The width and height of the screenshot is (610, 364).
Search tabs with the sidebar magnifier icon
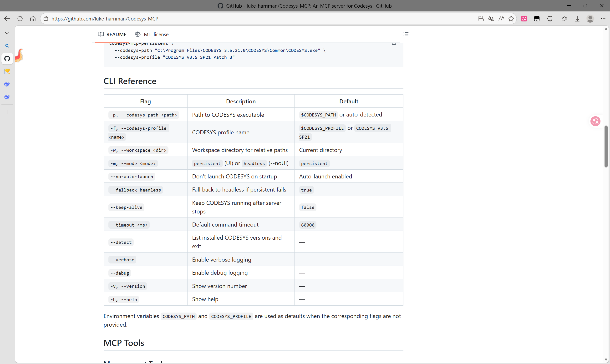pyautogui.click(x=7, y=46)
